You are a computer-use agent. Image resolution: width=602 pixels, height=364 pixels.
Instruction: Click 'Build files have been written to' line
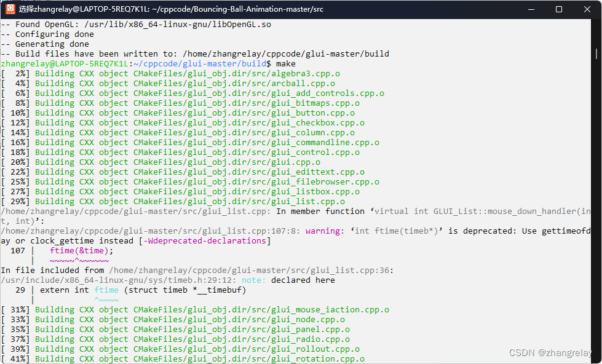click(195, 53)
